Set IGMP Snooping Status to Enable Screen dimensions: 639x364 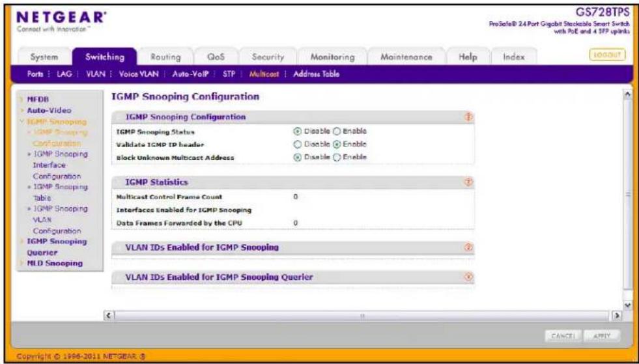pyautogui.click(x=337, y=132)
